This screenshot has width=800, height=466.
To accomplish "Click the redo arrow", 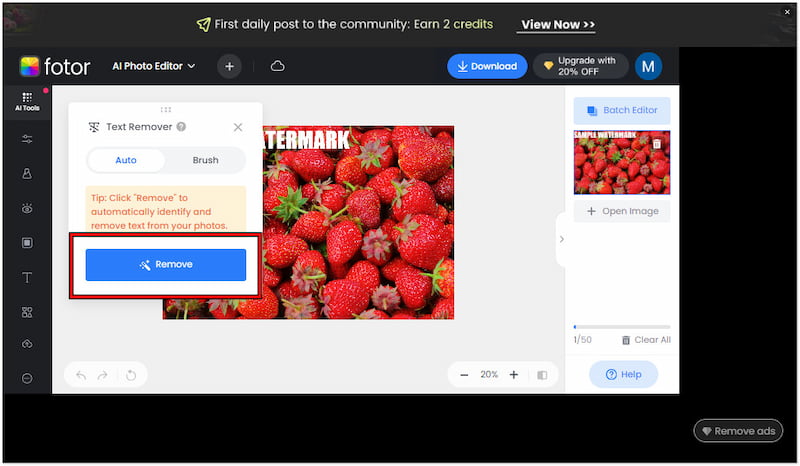I will pos(102,375).
